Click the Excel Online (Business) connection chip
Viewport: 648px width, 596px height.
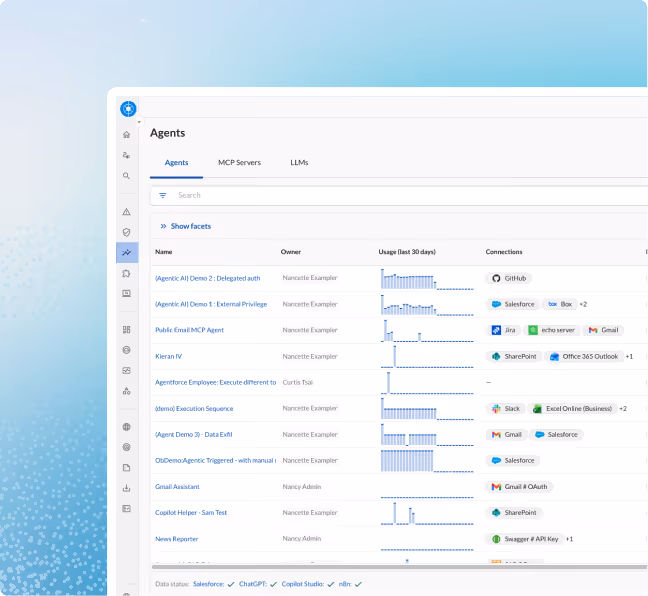[x=572, y=408]
